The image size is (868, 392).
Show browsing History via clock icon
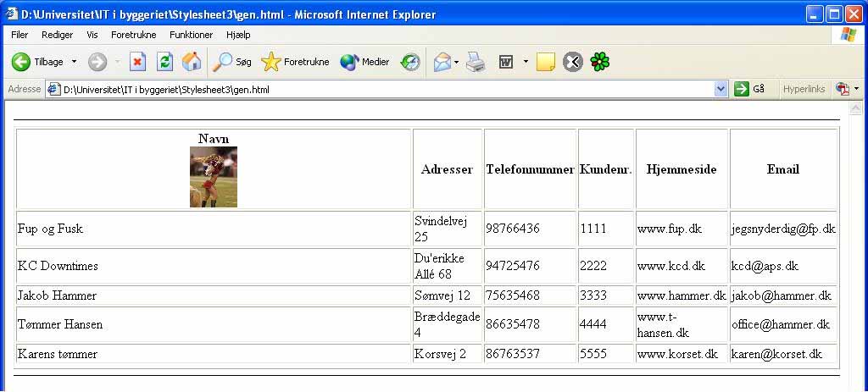(x=410, y=62)
